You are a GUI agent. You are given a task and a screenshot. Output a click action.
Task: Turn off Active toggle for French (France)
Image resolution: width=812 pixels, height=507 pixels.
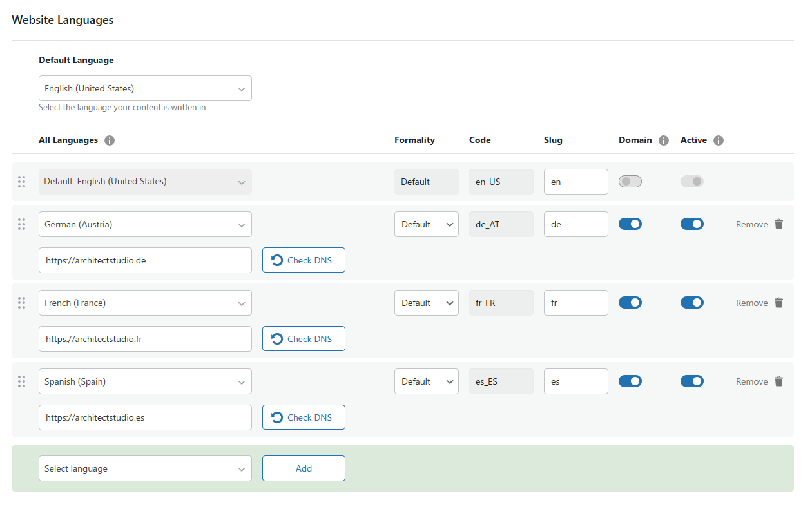(691, 303)
